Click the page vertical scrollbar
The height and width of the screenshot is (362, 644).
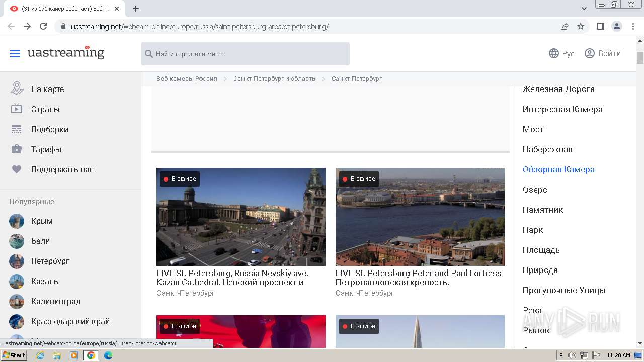click(640, 58)
